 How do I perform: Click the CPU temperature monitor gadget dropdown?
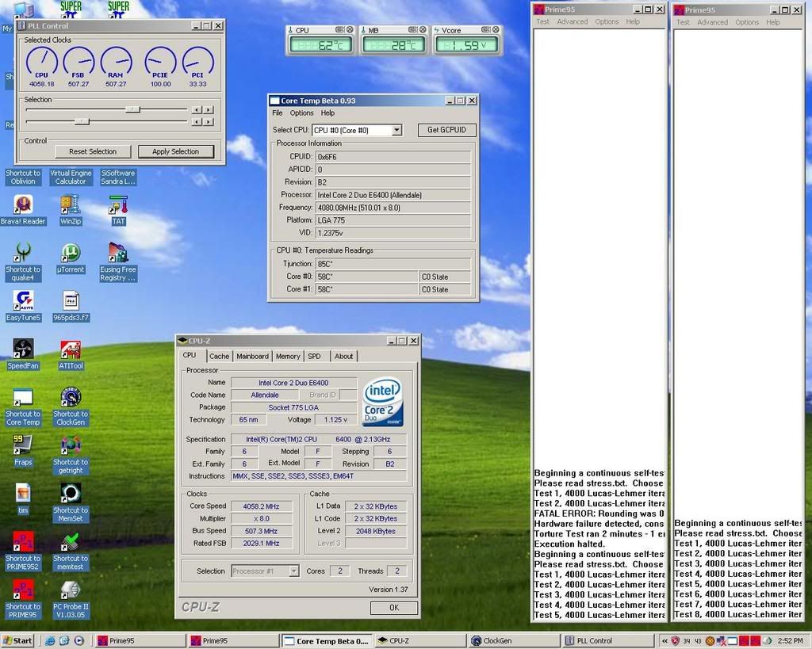(x=339, y=30)
